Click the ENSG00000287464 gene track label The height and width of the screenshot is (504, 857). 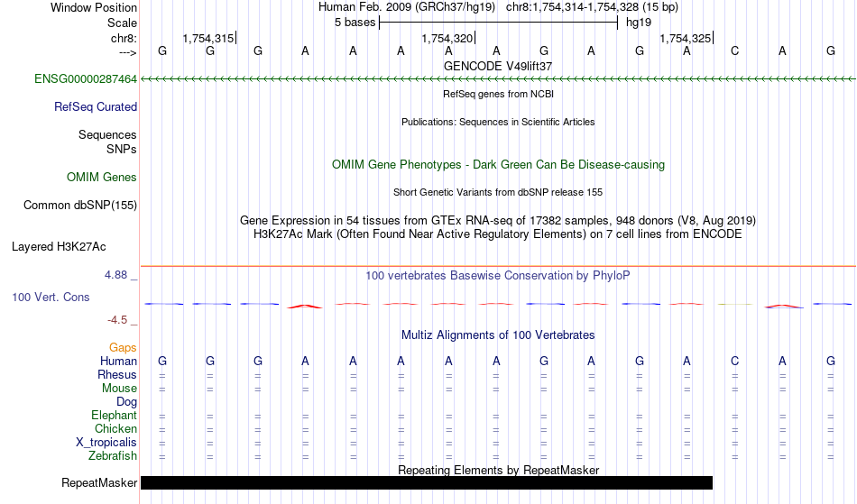pos(86,79)
